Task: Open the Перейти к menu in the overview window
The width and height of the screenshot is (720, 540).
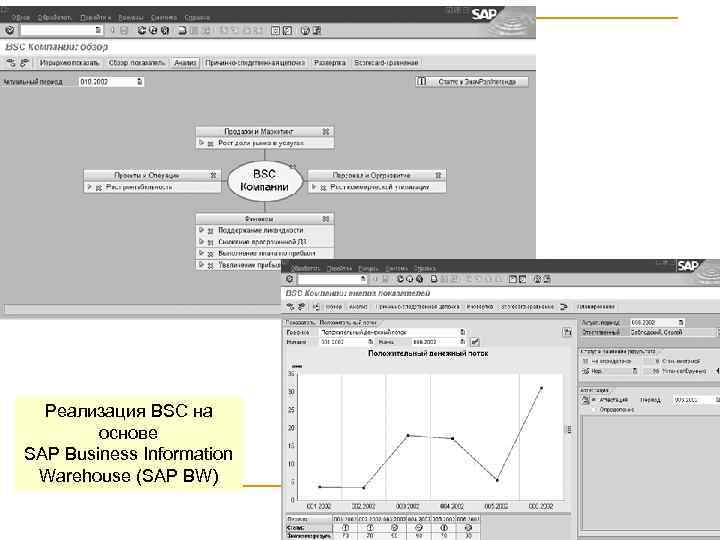Action: [x=96, y=17]
